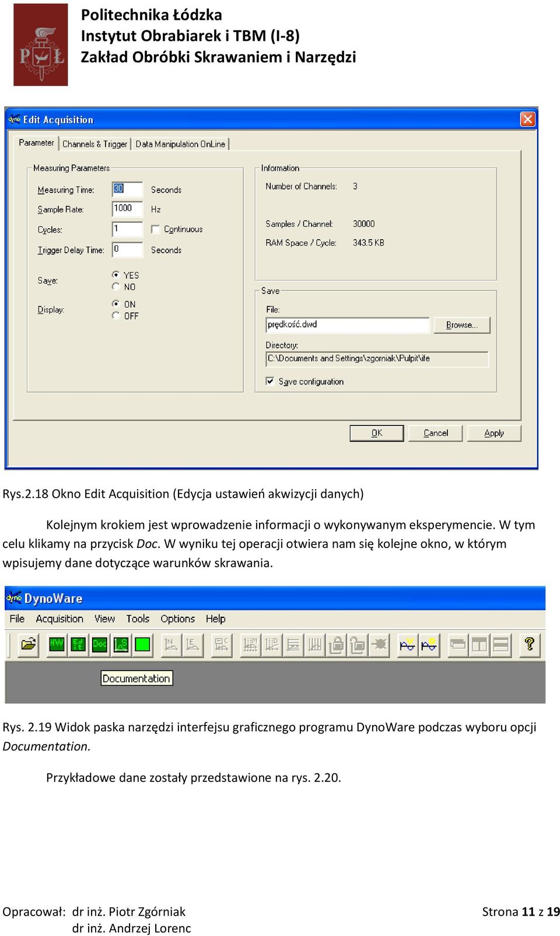Click the tile horizontally windows icon
The height and width of the screenshot is (936, 560).
click(x=501, y=644)
